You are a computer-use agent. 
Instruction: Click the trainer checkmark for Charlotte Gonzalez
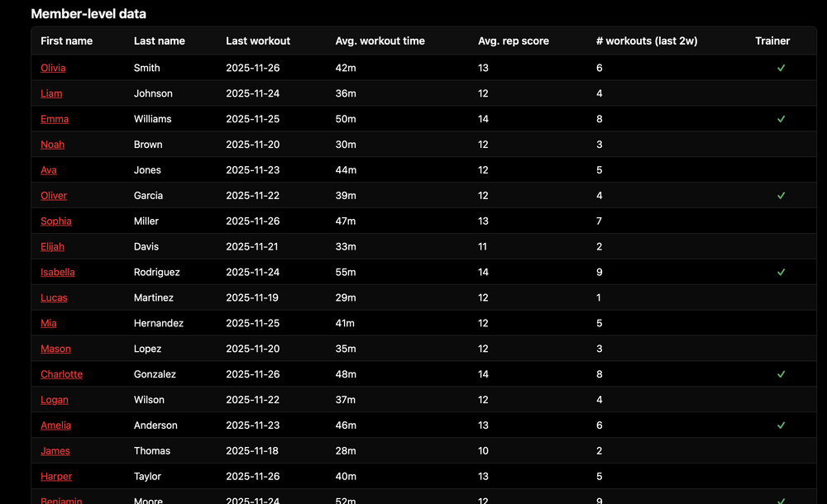781,374
